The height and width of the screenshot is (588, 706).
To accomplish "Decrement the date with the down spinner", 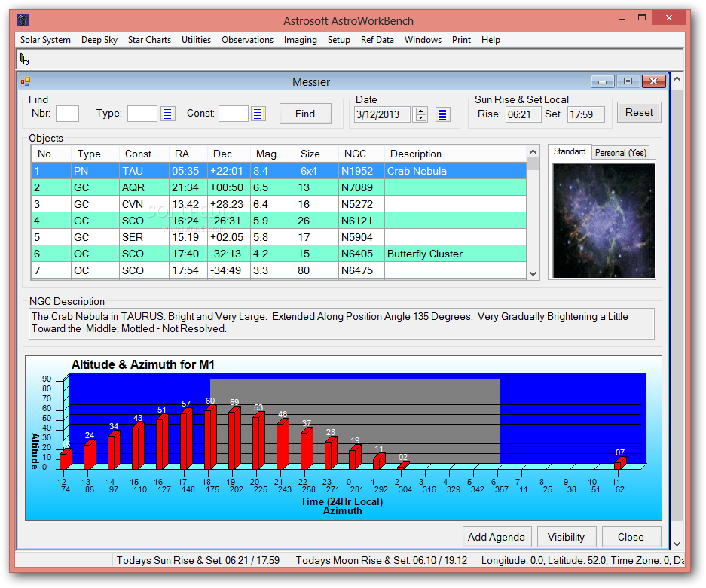I will point(421,118).
